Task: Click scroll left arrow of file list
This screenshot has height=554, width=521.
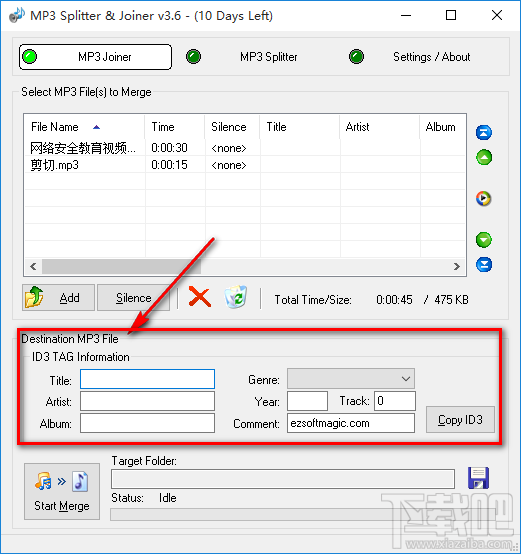Action: [33, 266]
